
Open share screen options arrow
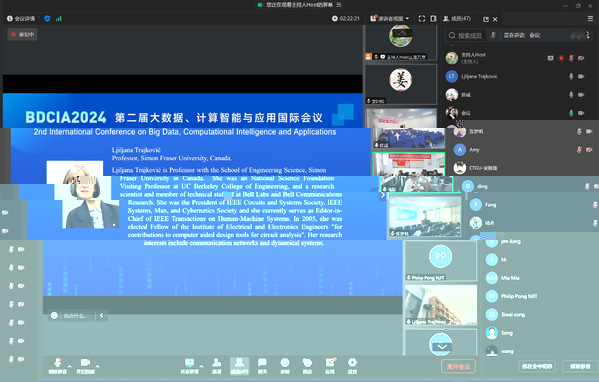coord(201,366)
